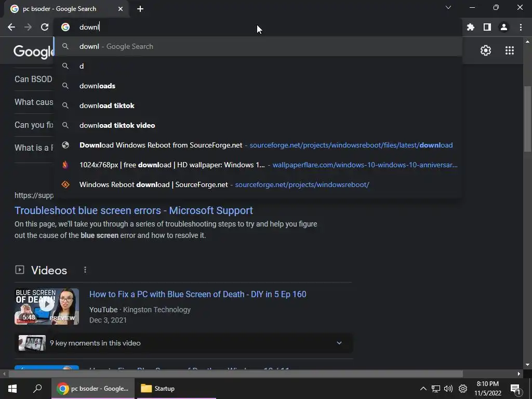
Task: Pick the 'downloads' suggestion
Action: [258, 86]
